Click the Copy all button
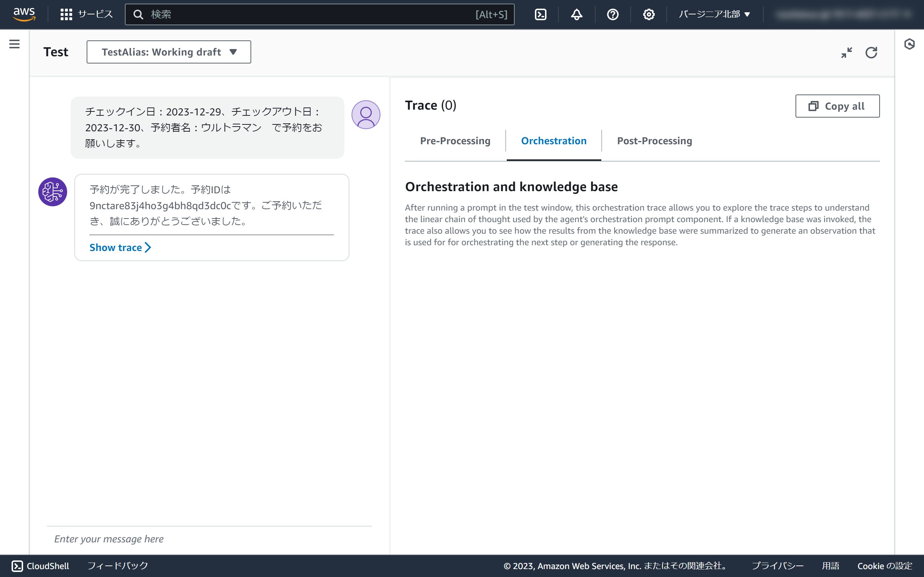This screenshot has height=577, width=924. pyautogui.click(x=837, y=106)
